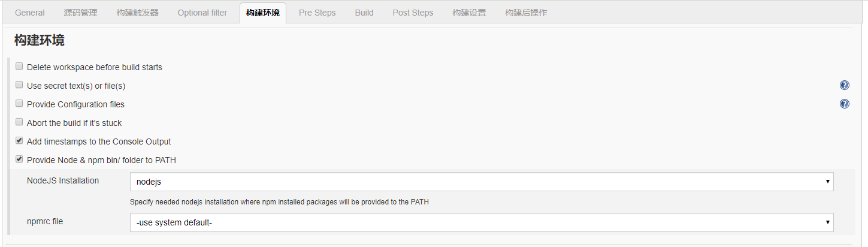The image size is (868, 247).
Task: Open the 源码管理 tab
Action: 80,13
